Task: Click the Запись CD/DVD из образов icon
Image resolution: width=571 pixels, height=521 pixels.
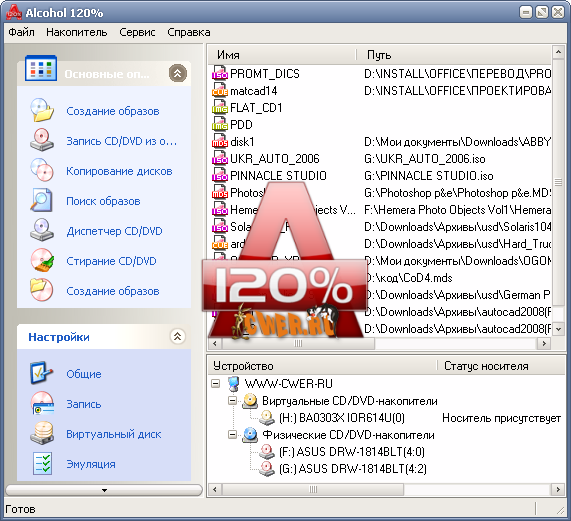Action: click(42, 140)
